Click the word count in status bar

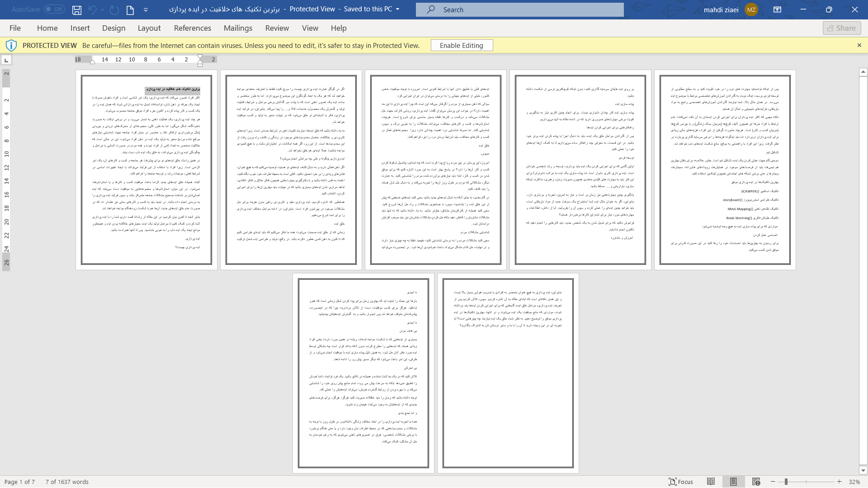pos(67,482)
